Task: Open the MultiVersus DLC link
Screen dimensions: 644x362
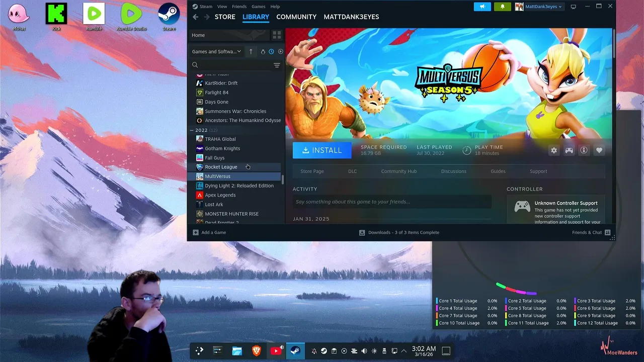Action: click(x=352, y=171)
